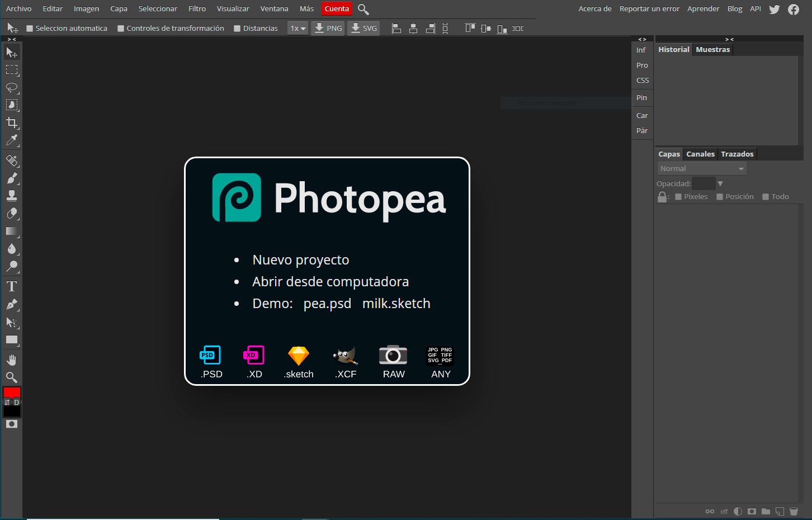812x520 pixels.
Task: Click Nuevo proyecto link
Action: tap(300, 260)
